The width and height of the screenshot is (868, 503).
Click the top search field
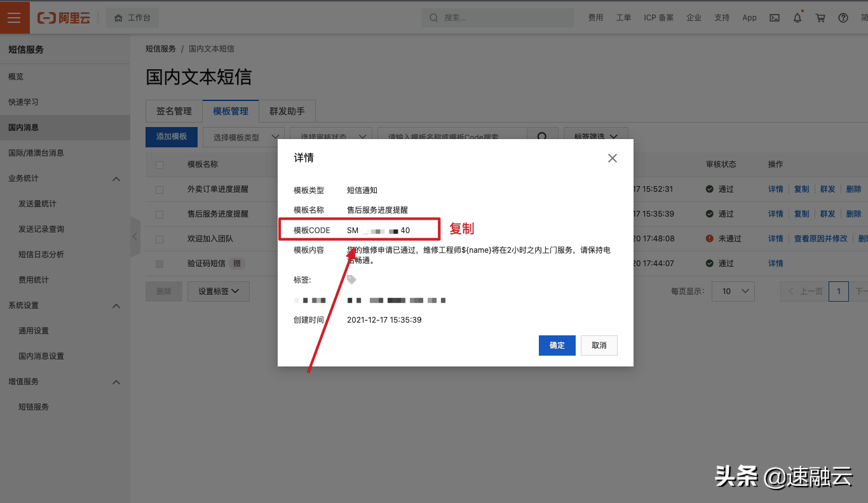click(x=498, y=18)
